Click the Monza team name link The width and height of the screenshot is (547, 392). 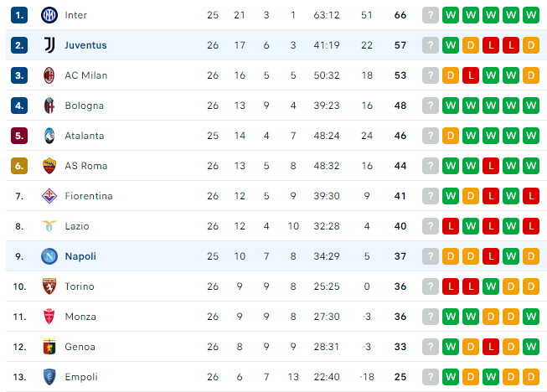[x=80, y=317]
